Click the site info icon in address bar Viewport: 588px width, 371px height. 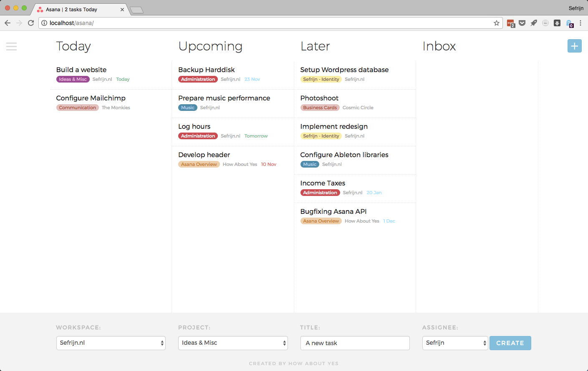[x=44, y=23]
